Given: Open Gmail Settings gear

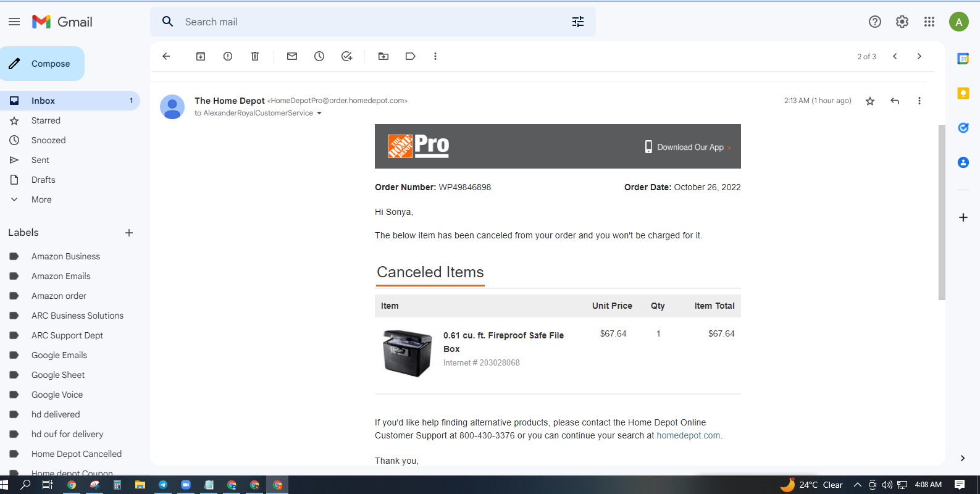Looking at the screenshot, I should [x=902, y=22].
